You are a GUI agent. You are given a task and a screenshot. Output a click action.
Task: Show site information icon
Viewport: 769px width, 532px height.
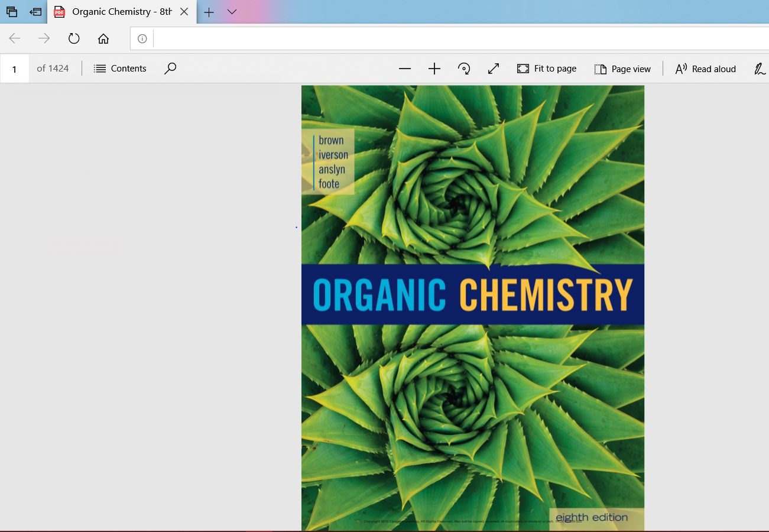(x=142, y=39)
